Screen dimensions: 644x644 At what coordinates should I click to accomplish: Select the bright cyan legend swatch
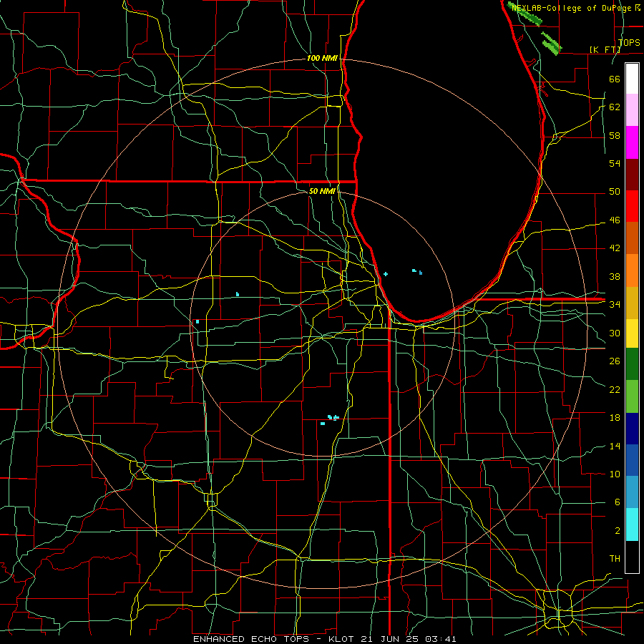coord(632,525)
